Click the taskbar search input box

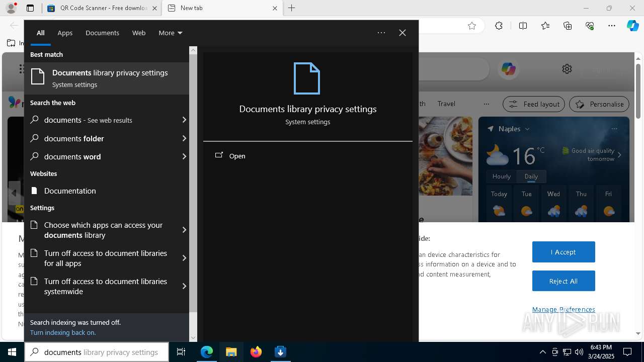[96, 352]
